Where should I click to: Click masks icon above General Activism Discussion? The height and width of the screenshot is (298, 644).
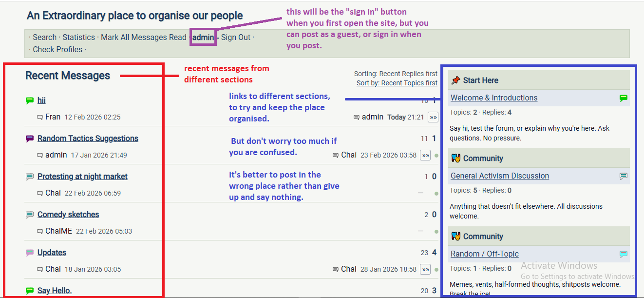click(x=455, y=159)
